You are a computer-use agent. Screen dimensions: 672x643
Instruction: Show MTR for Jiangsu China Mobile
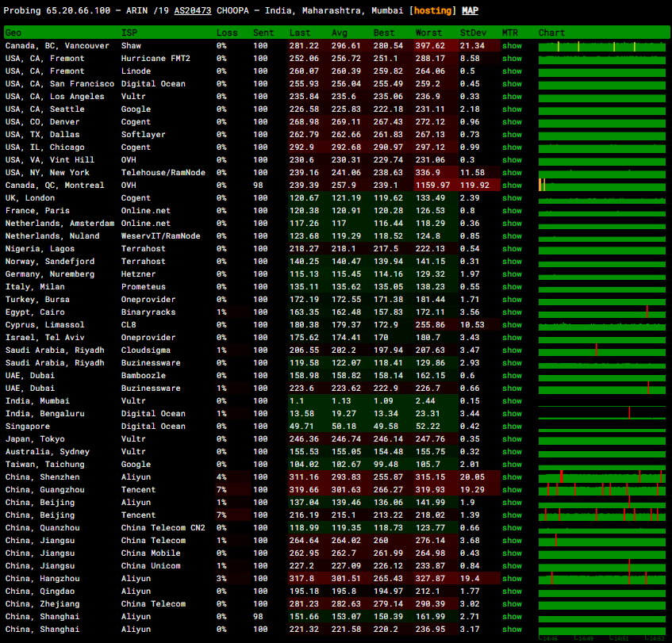point(512,553)
